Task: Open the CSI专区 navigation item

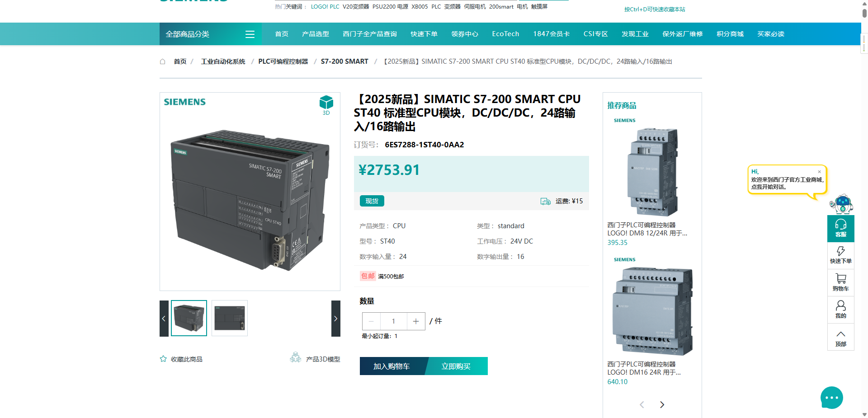Action: 595,34
